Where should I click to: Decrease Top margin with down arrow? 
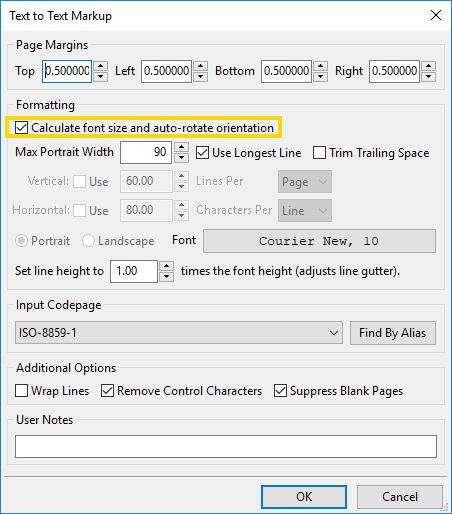[x=100, y=77]
